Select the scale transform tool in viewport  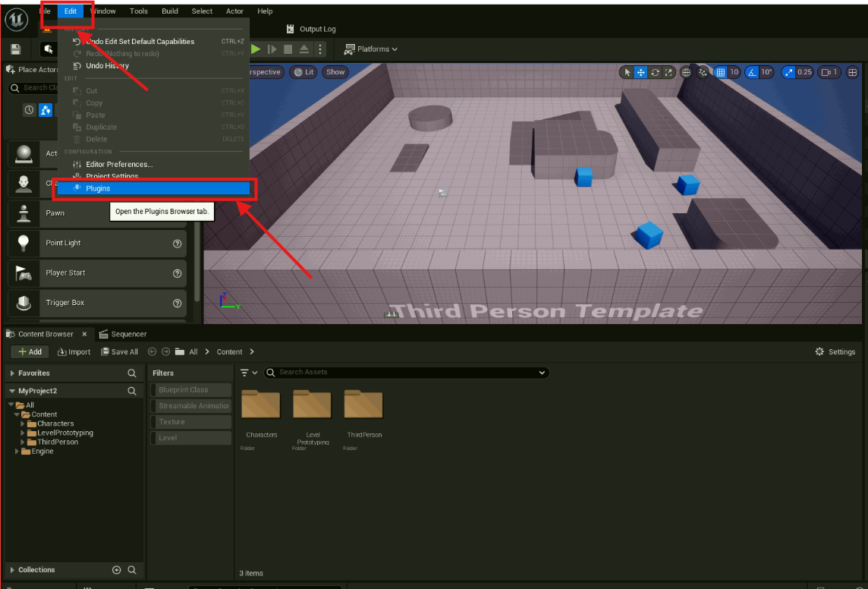[x=668, y=73]
